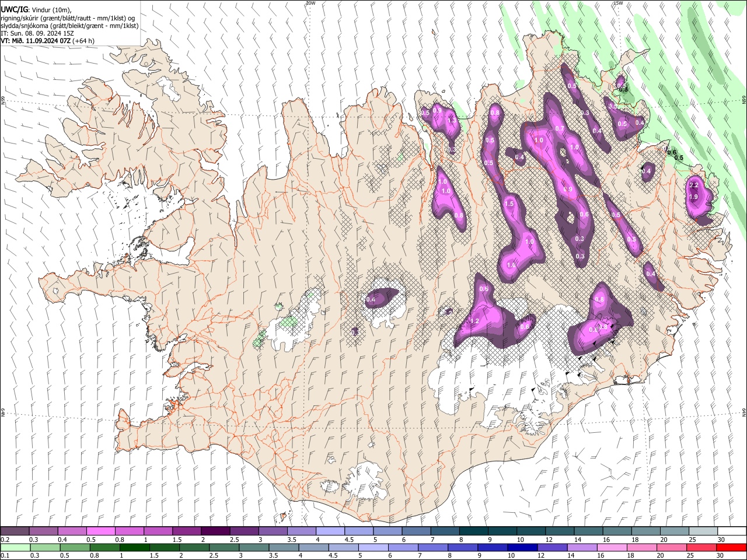Viewport: 747px width, 560px height.
Task: Click the lower legend swatch between 14 and 16
Action: (582, 547)
